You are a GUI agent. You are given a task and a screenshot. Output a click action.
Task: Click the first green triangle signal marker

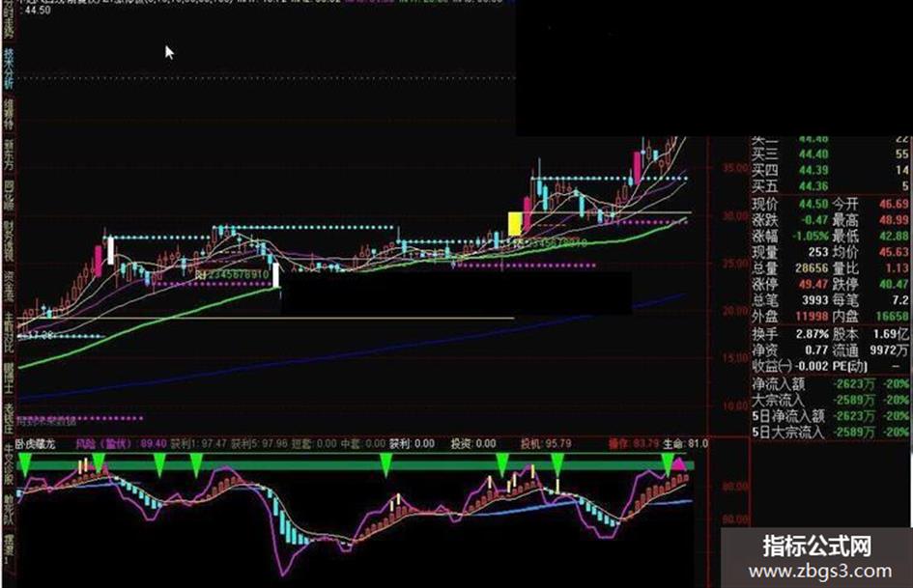click(24, 464)
